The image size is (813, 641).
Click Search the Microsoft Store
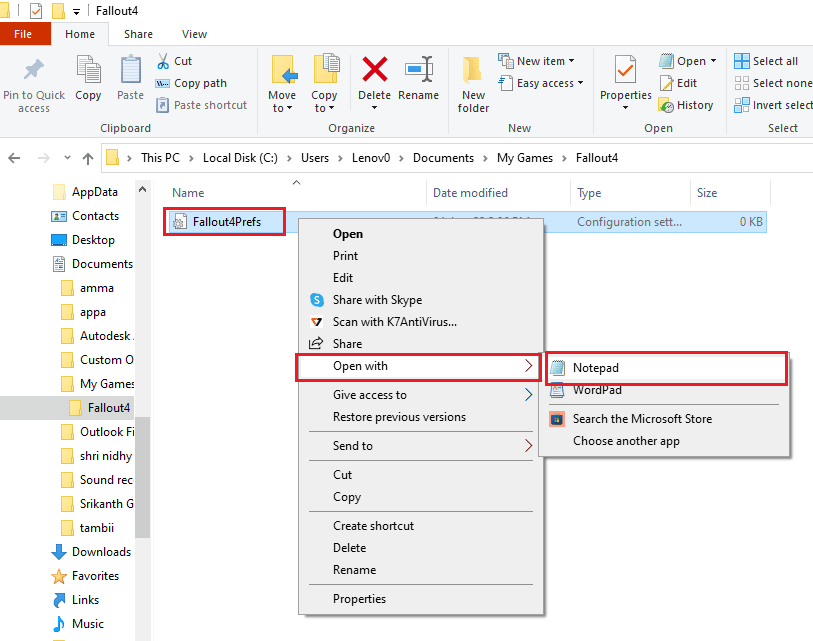tap(666, 419)
